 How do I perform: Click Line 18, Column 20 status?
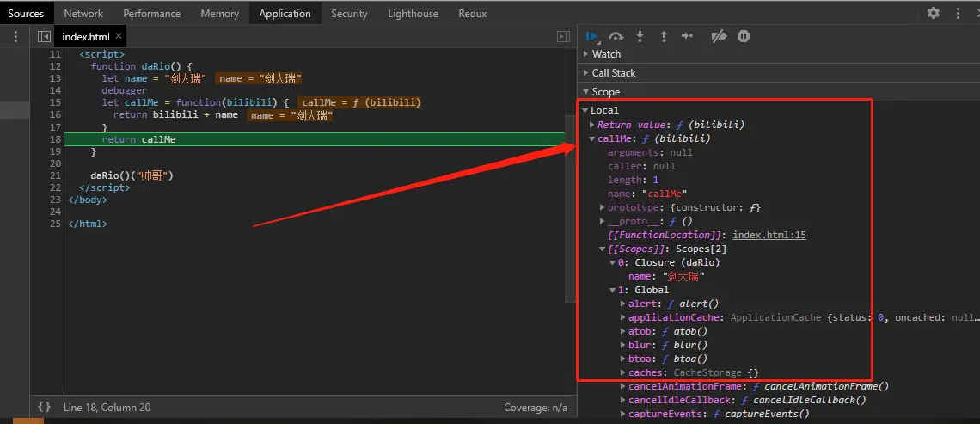(107, 407)
